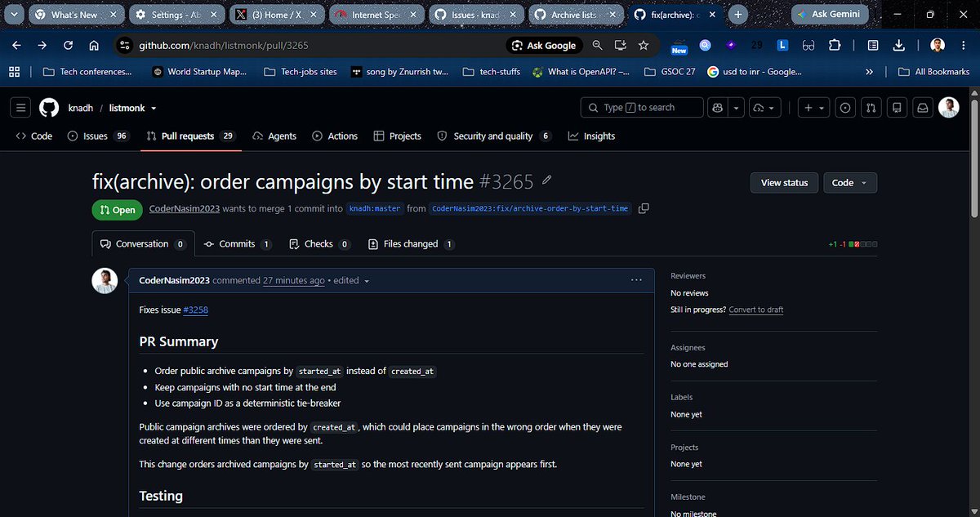
Task: Go forward in browser history
Action: pyautogui.click(x=42, y=46)
